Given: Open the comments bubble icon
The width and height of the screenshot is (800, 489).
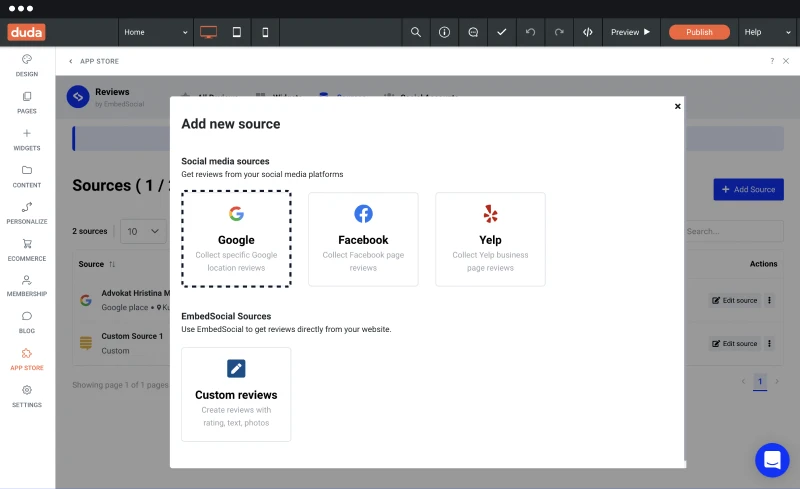Looking at the screenshot, I should tap(473, 32).
